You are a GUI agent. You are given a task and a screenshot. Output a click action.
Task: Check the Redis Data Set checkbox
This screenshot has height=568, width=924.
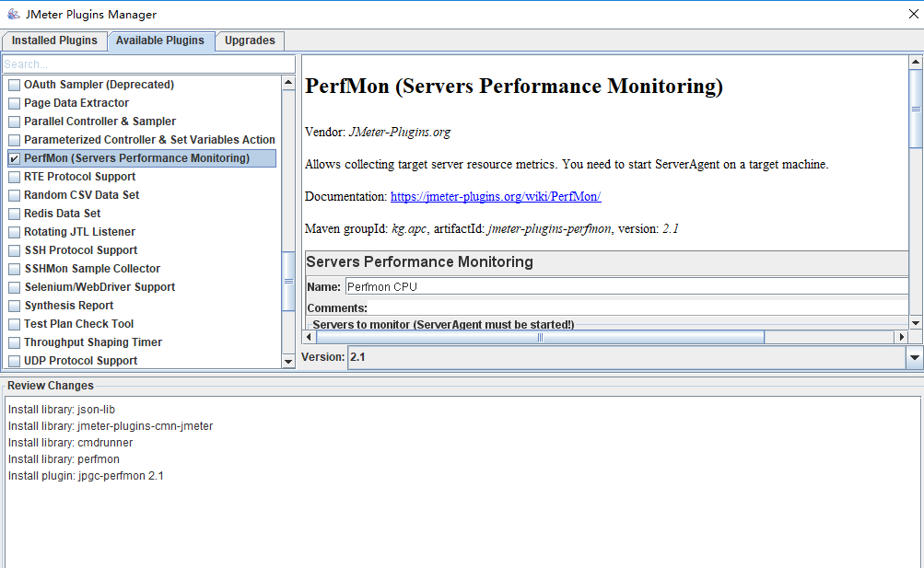(x=14, y=214)
